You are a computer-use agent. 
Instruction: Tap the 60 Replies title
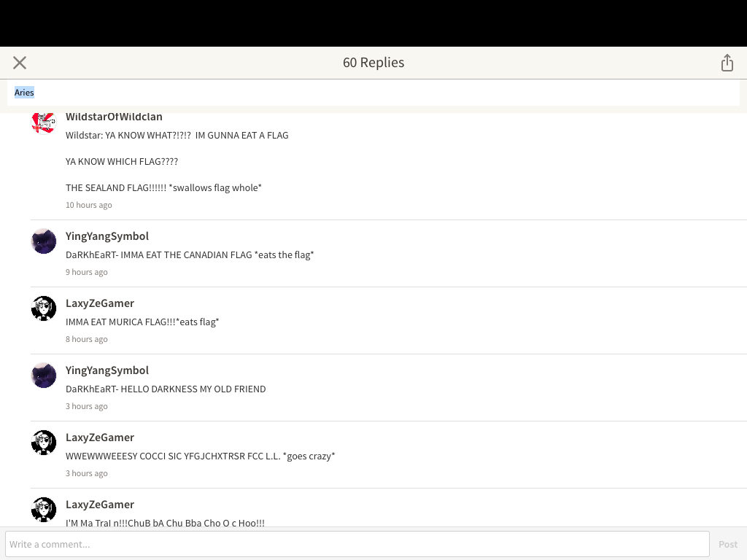click(373, 63)
